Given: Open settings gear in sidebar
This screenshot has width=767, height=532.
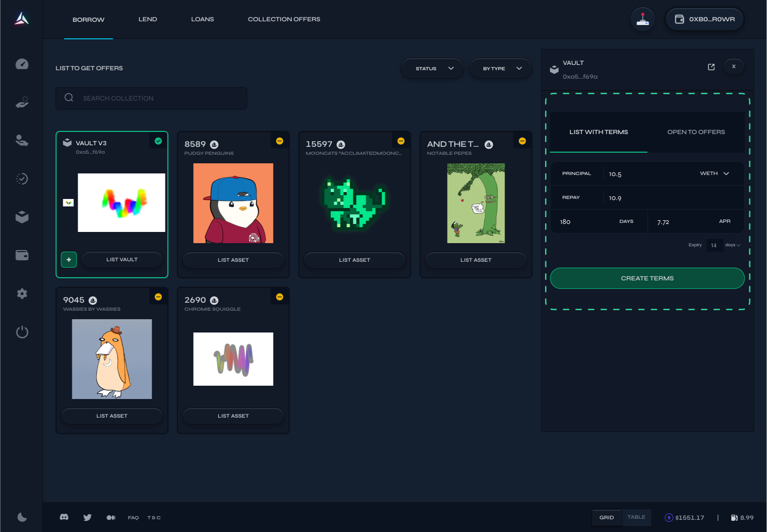Looking at the screenshot, I should 22,294.
